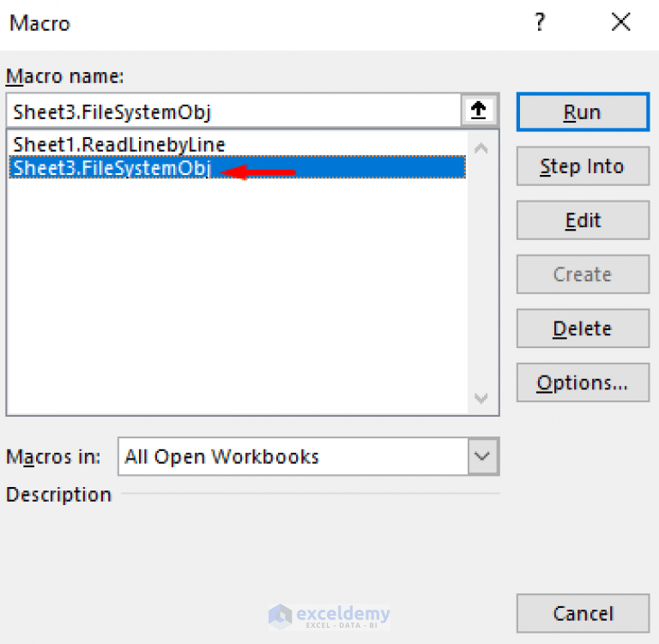Open macro Options
This screenshot has width=659, height=644.
click(583, 382)
